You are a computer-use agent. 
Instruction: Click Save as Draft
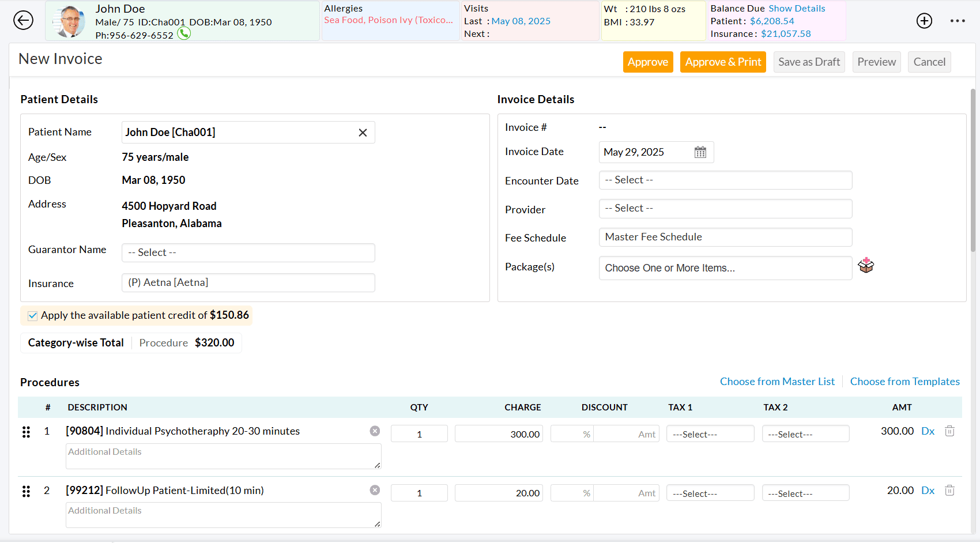809,62
